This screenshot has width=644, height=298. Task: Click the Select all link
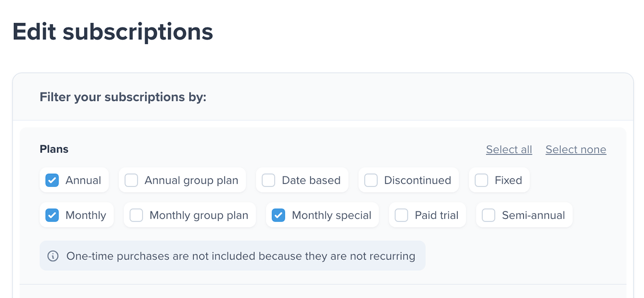point(509,150)
